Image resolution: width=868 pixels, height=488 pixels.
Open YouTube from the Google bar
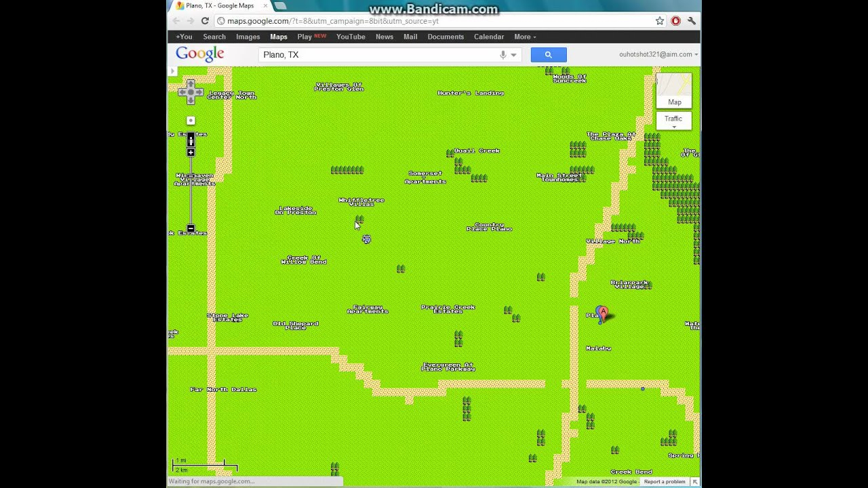point(351,37)
